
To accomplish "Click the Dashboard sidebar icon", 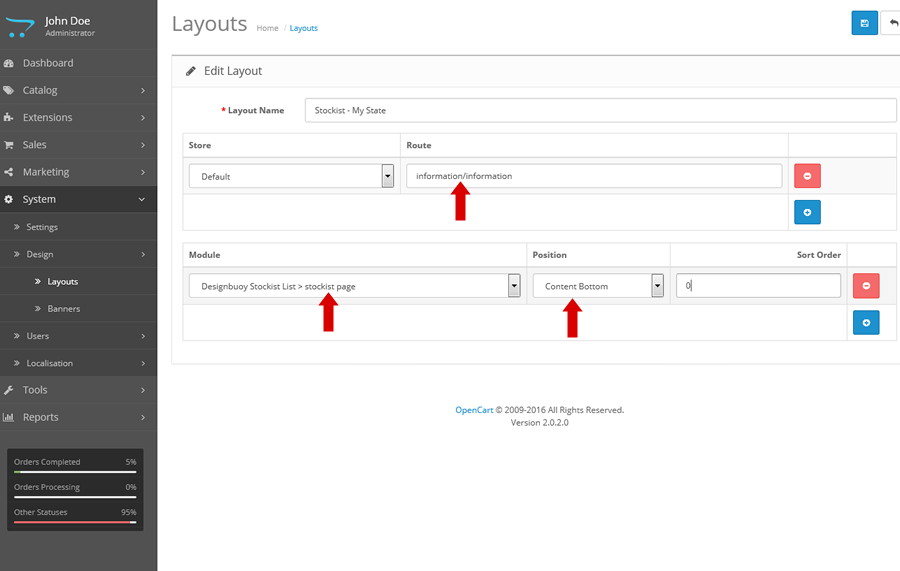I will click(x=9, y=63).
